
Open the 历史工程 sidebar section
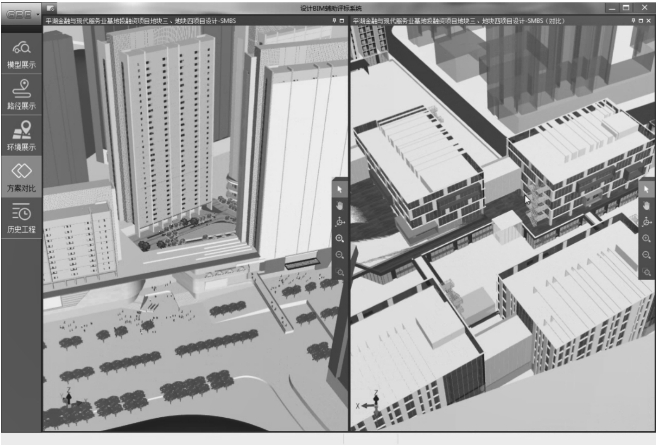(x=21, y=218)
